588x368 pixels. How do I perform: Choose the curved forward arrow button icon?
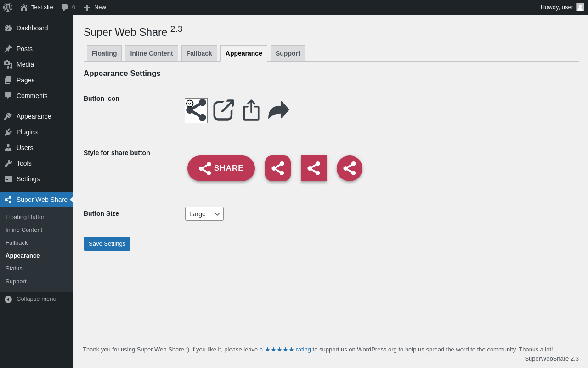(x=279, y=110)
